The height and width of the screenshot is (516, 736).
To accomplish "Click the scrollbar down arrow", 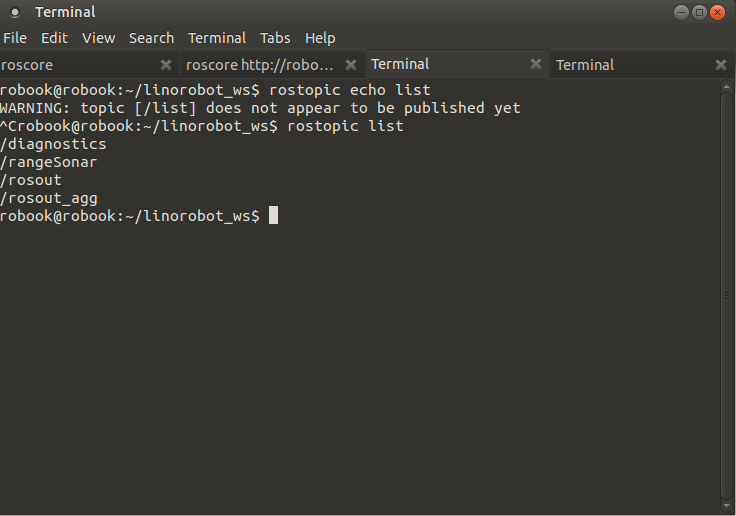I will point(727,506).
